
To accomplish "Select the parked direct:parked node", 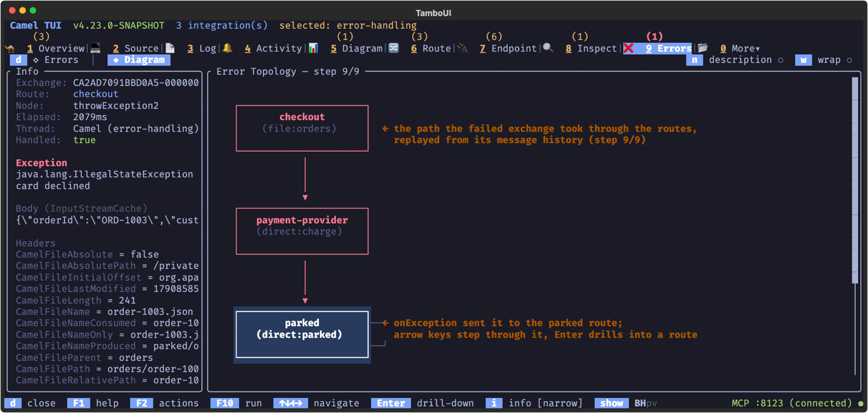I will (x=302, y=334).
